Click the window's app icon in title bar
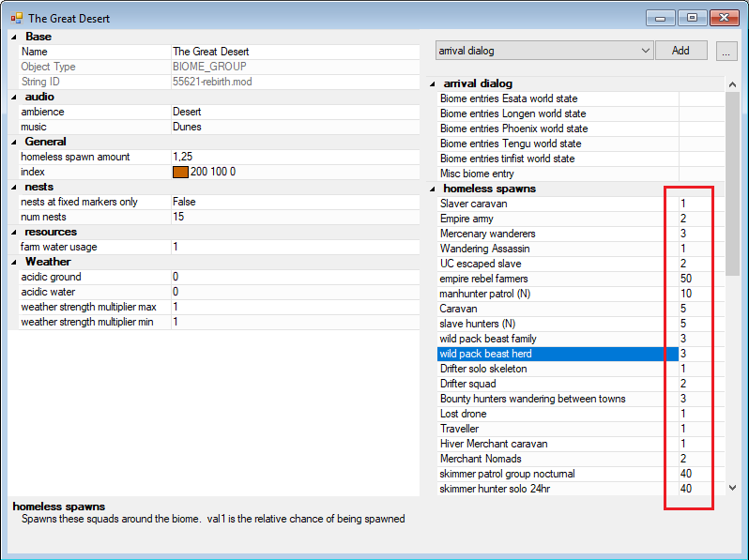 [17, 18]
